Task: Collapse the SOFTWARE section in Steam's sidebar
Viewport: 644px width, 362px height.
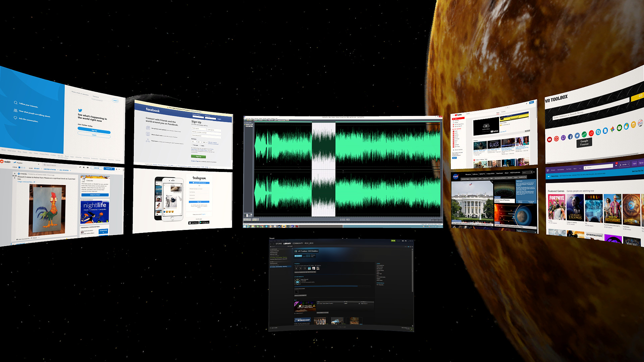Action: [272, 249]
